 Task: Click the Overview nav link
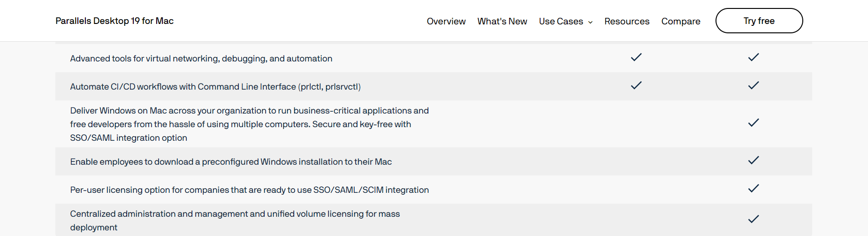pyautogui.click(x=446, y=21)
